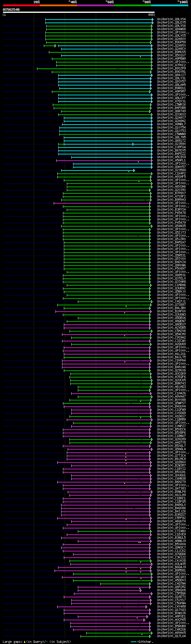
Task: Select label UniRef100_C7Z4B0
Action: 171,531
